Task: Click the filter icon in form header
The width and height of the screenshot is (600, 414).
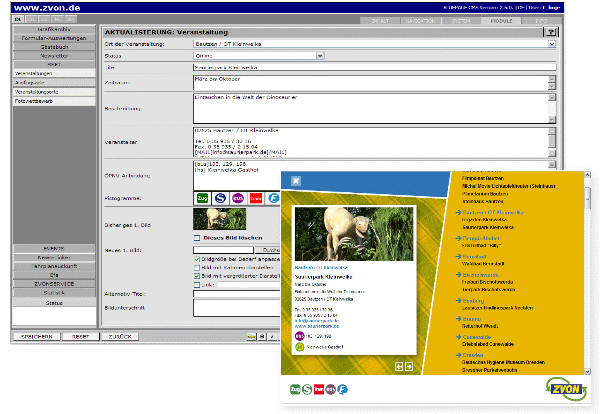Action: tap(551, 33)
